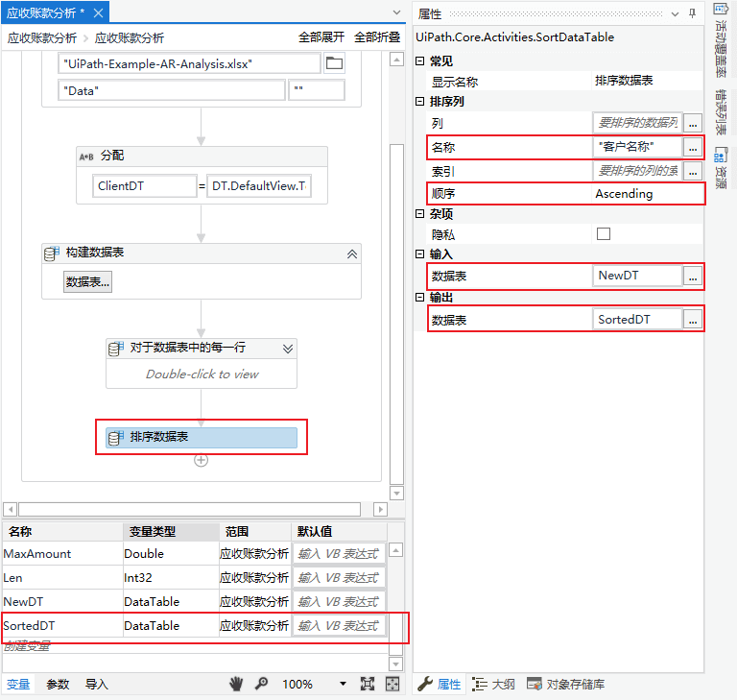Expand the 对于数据表中的每一行 activity
The height and width of the screenshot is (700, 737).
[x=287, y=349]
